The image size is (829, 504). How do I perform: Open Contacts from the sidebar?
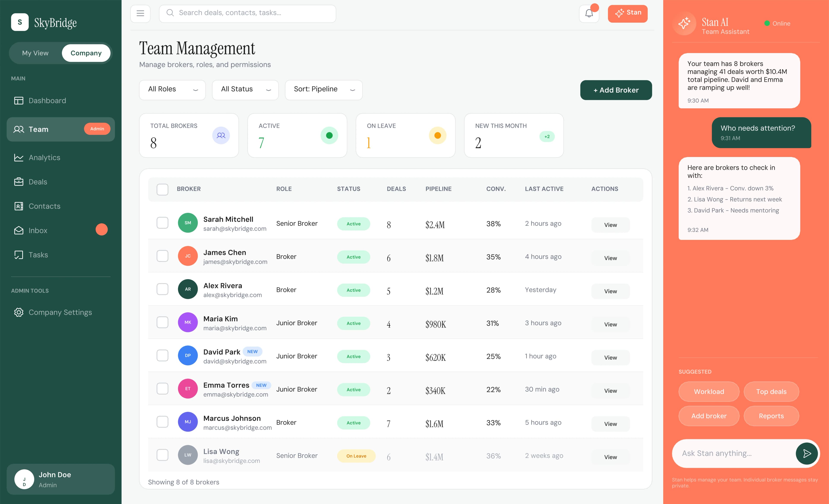[x=44, y=206]
